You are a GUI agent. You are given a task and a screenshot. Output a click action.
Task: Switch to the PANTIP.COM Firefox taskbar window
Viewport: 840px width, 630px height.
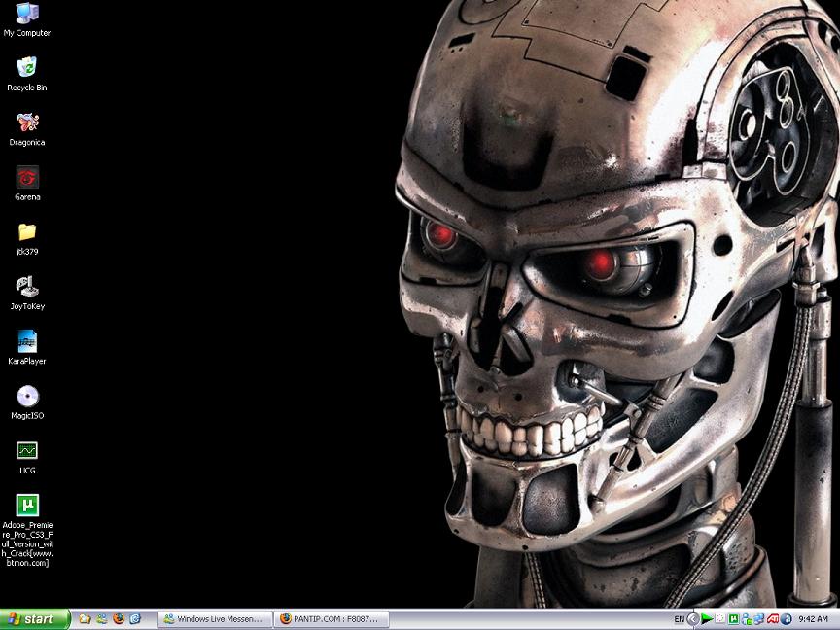tap(332, 619)
